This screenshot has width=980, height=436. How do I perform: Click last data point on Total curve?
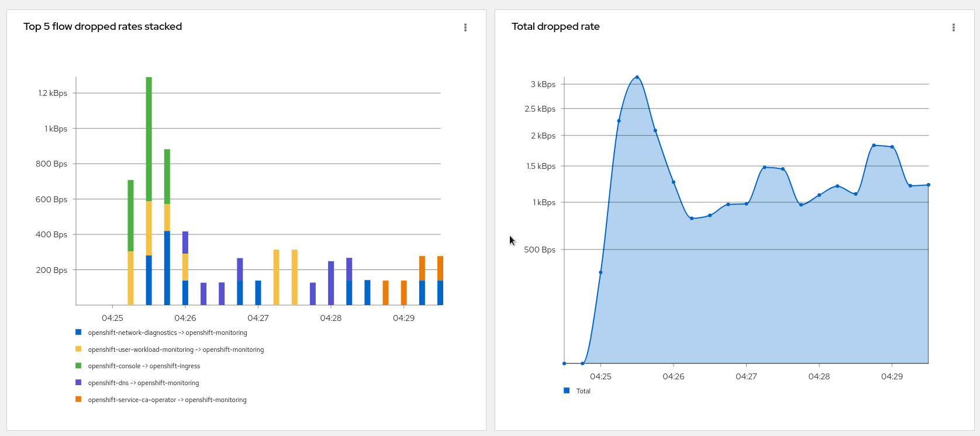(x=928, y=185)
